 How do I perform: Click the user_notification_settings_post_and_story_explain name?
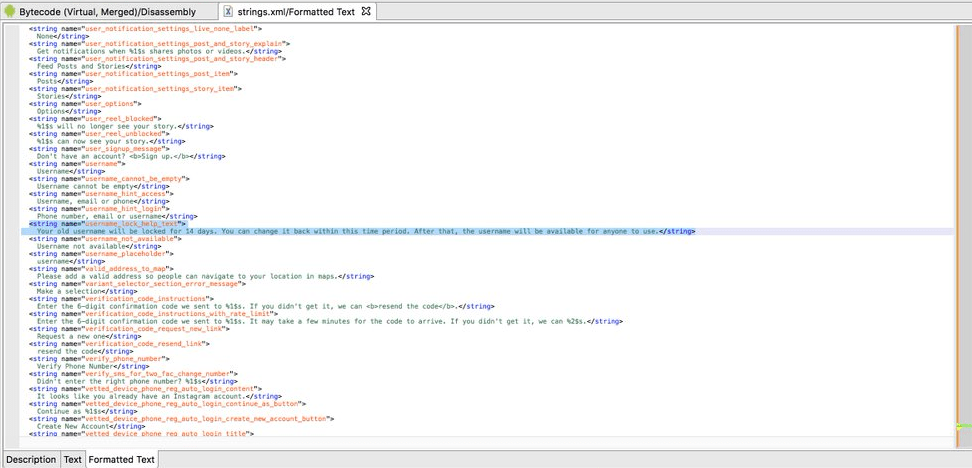pyautogui.click(x=183, y=43)
